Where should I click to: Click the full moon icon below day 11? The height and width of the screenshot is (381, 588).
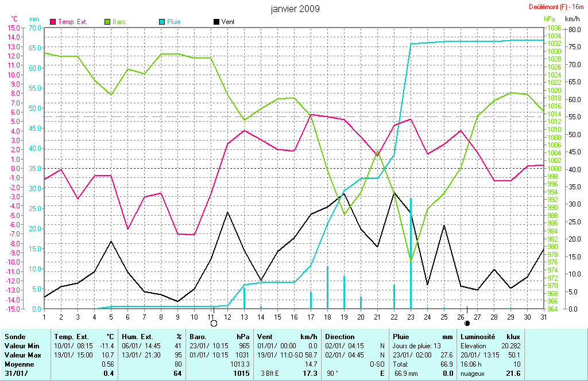coord(214,323)
